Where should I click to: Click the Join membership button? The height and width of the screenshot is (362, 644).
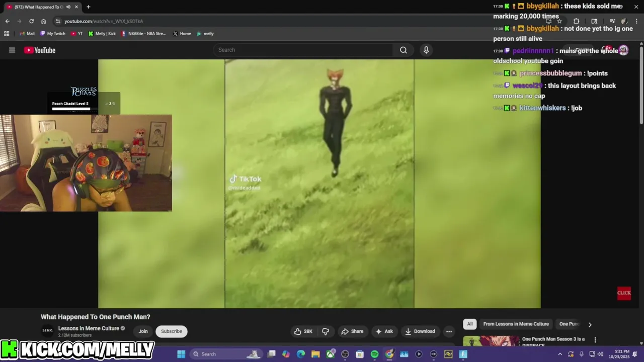tap(143, 331)
